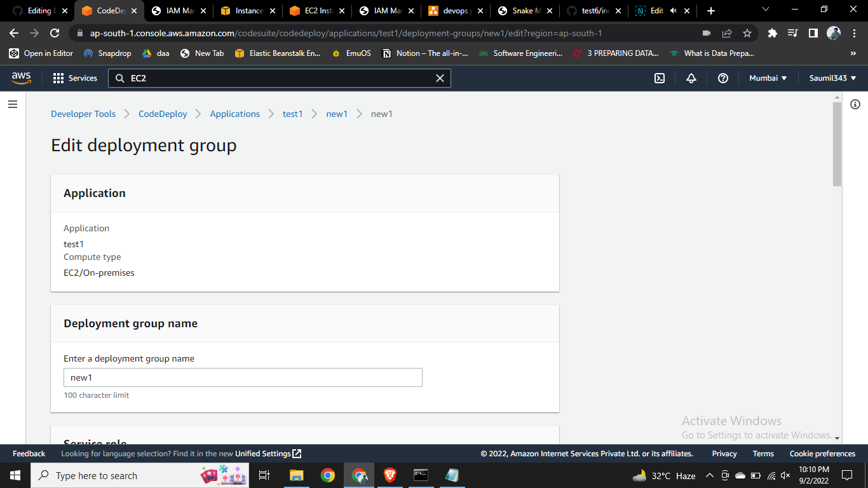Open the Saumil343 account menu
The width and height of the screenshot is (868, 488).
(x=832, y=78)
